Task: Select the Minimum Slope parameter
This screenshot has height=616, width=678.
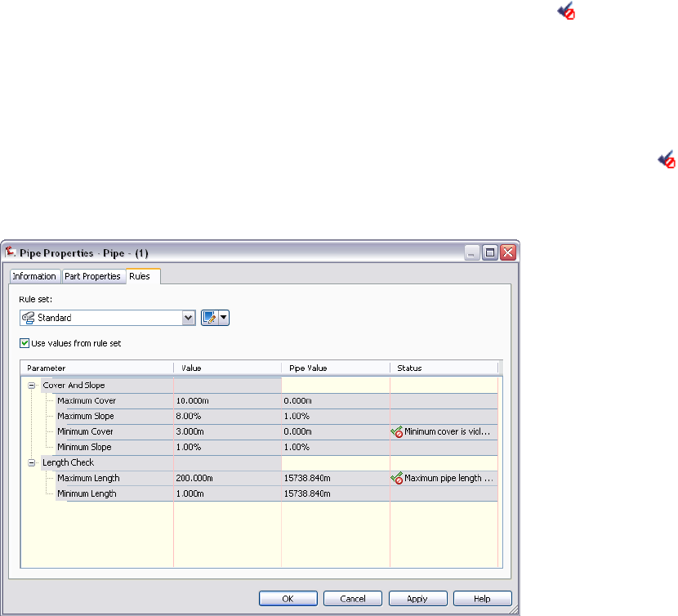Action: click(x=84, y=447)
